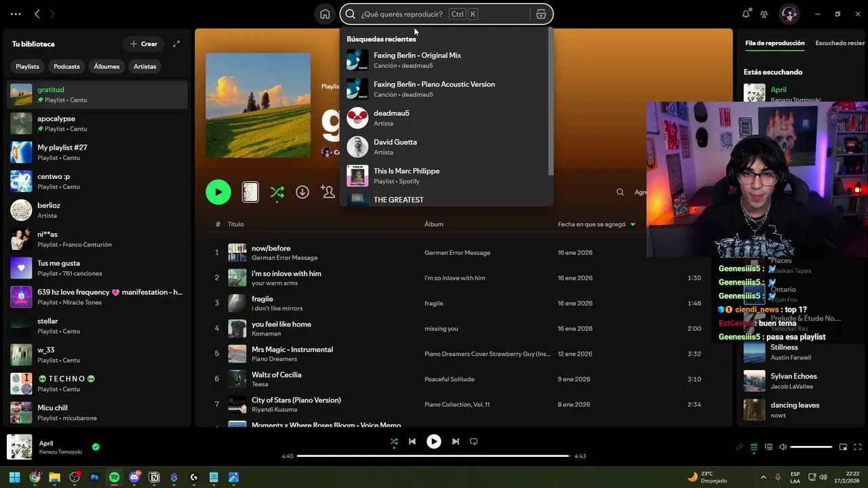
Task: Open the playlist cover preview thumbnail button
Action: click(250, 192)
